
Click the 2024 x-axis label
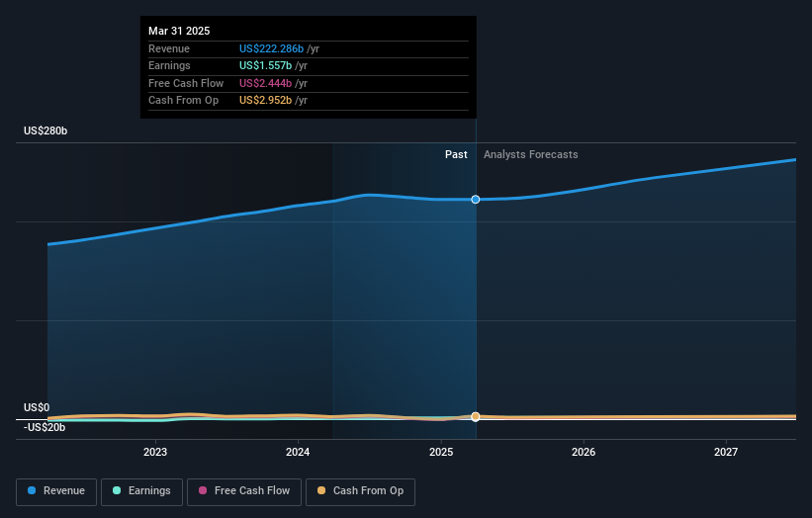click(x=298, y=452)
